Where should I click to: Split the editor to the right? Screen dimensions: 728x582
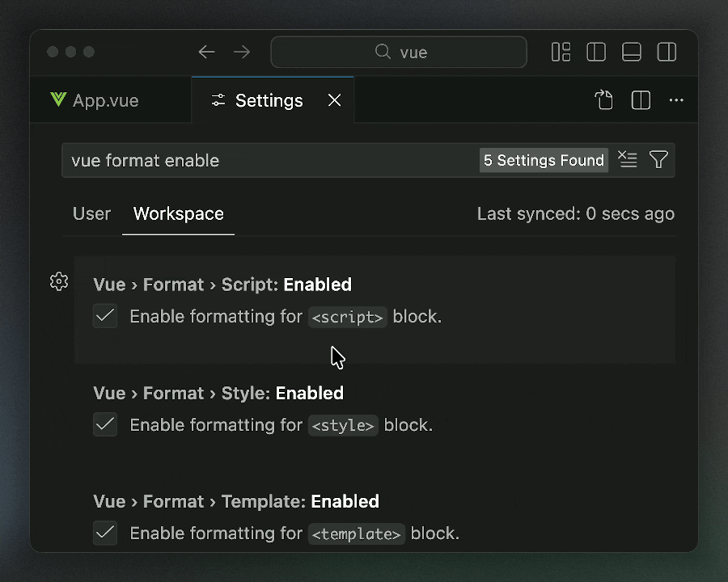(641, 100)
